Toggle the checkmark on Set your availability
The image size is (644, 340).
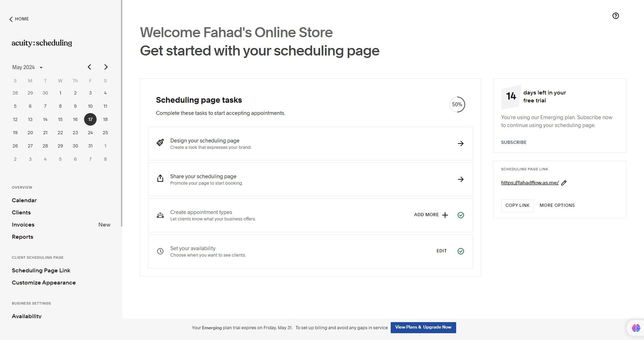tap(461, 251)
